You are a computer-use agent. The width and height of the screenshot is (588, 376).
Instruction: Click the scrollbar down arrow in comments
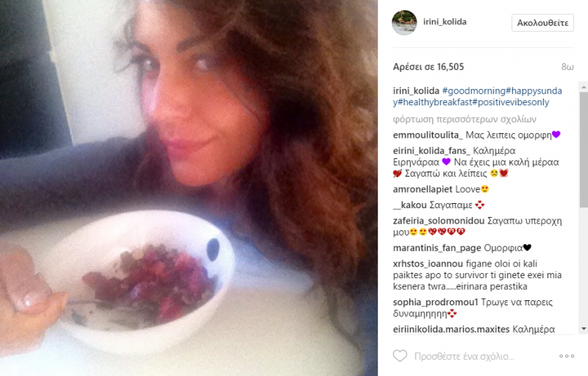click(584, 329)
